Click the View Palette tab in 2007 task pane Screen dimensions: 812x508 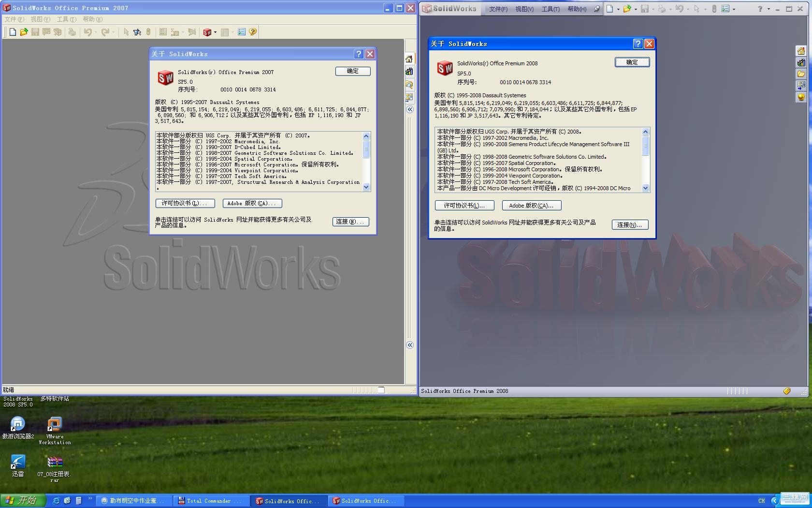coord(409,97)
